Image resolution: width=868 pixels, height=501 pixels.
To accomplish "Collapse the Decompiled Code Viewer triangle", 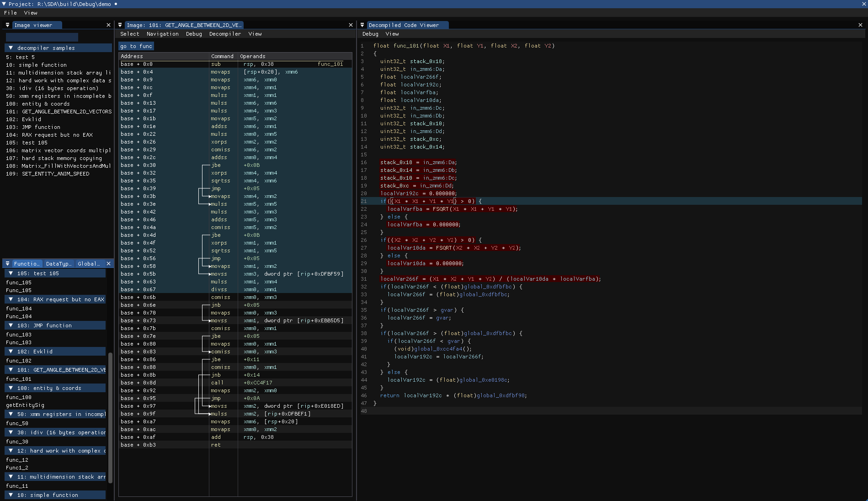I will [x=362, y=25].
